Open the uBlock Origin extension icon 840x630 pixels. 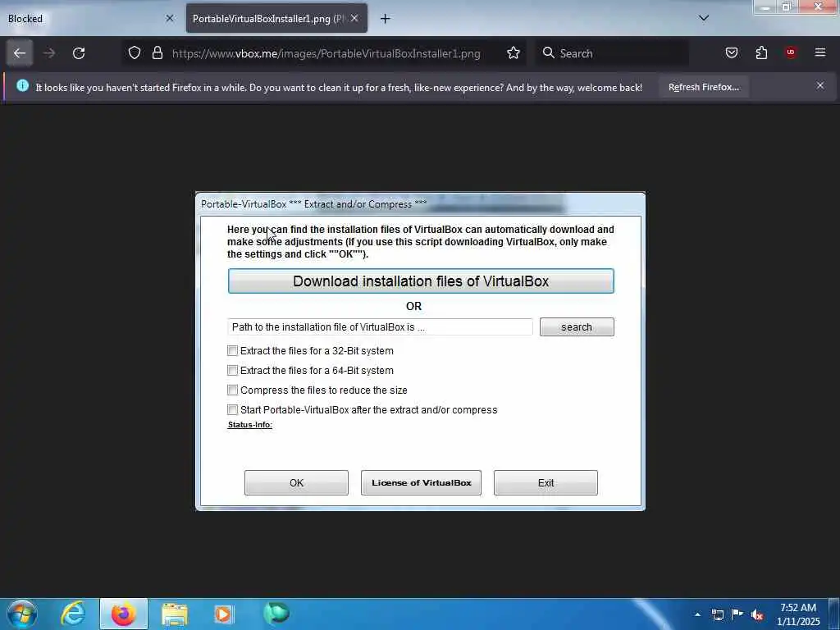click(x=791, y=52)
